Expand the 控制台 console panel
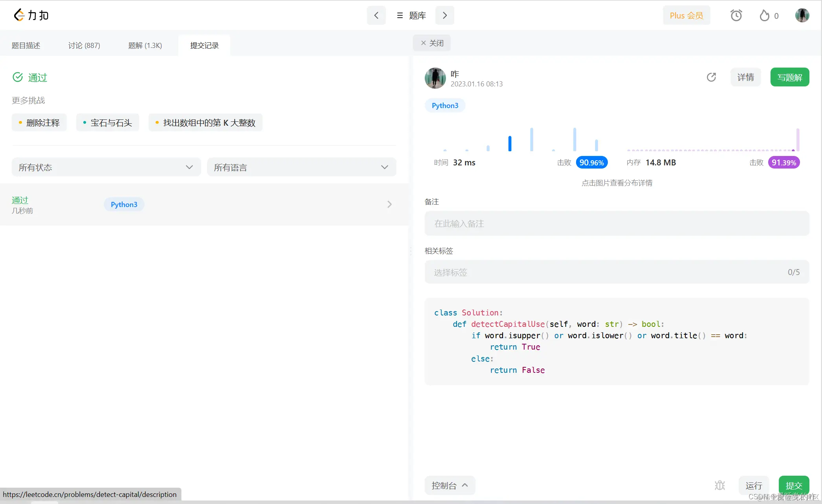 [450, 486]
